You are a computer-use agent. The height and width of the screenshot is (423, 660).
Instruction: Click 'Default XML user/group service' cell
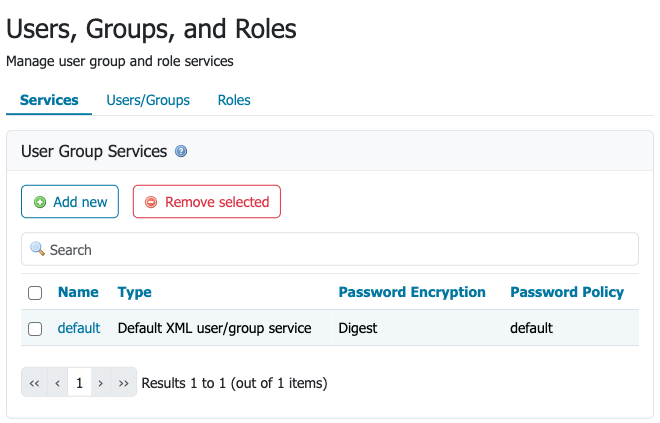point(215,328)
